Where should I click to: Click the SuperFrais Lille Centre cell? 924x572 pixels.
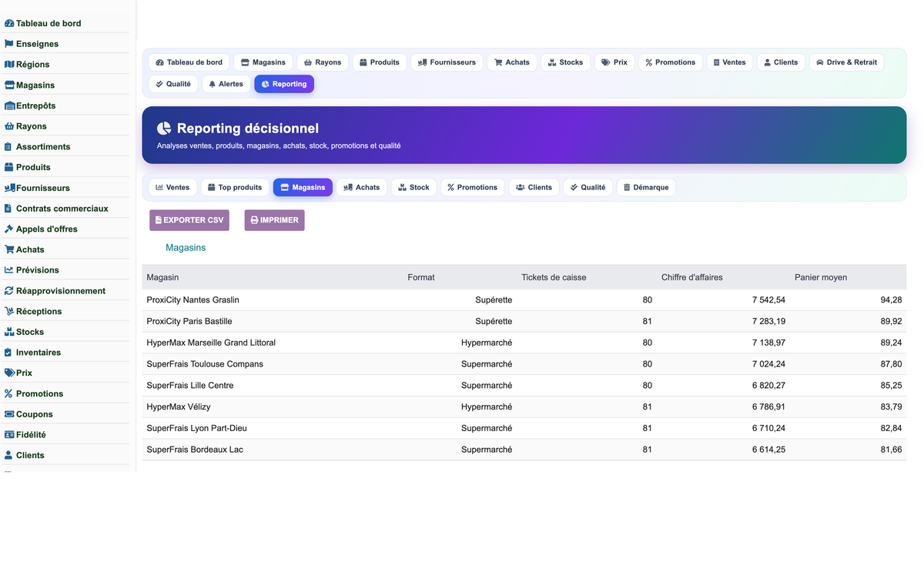(x=190, y=386)
